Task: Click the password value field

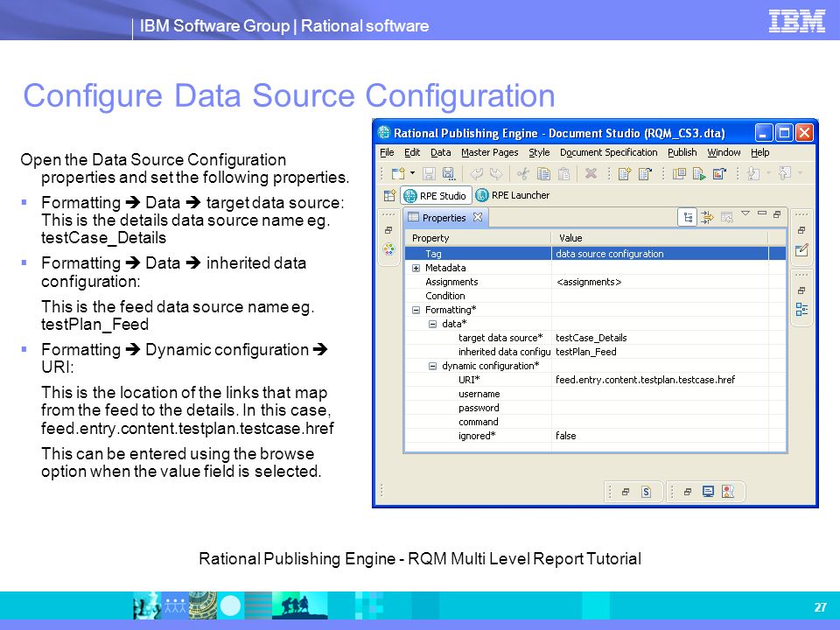Action: (660, 408)
